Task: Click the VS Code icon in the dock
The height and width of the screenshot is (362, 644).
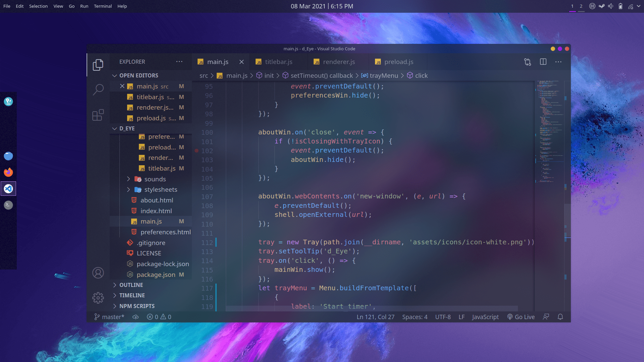Action: coord(8,189)
